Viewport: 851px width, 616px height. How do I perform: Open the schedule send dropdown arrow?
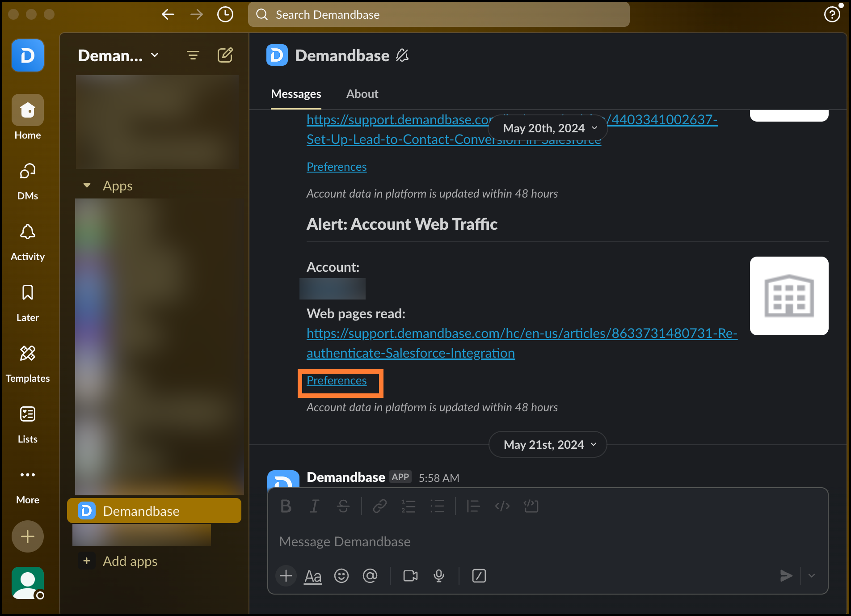click(812, 576)
